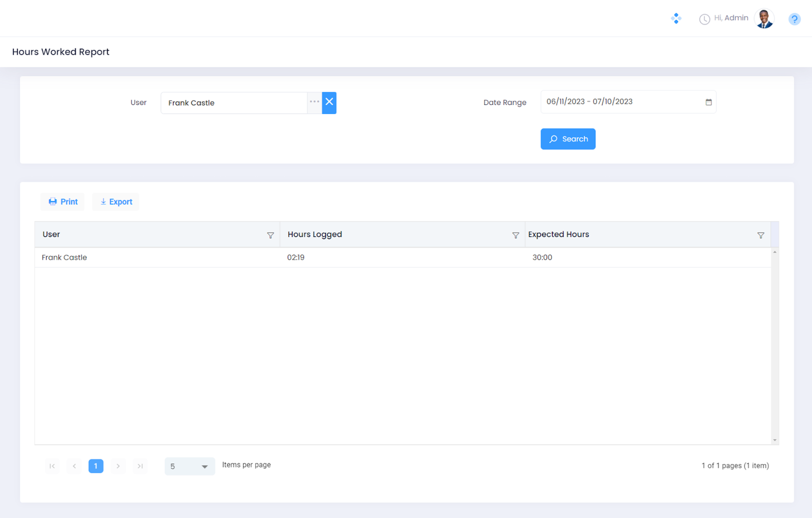Click the Admin profile avatar

pyautogui.click(x=764, y=19)
